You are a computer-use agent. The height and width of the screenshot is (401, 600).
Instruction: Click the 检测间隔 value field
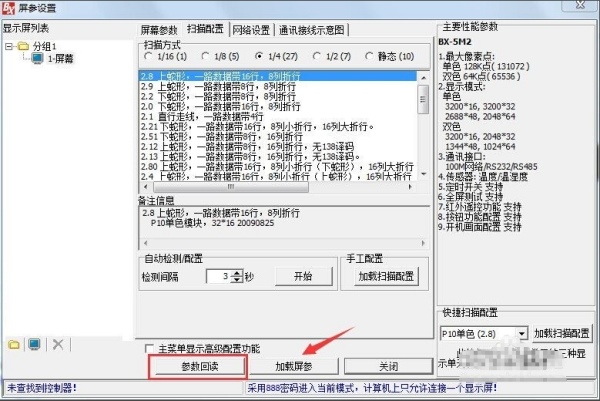click(x=218, y=276)
